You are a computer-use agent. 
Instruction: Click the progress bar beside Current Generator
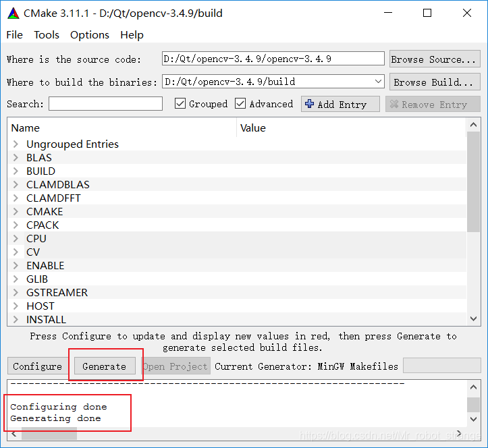click(441, 366)
